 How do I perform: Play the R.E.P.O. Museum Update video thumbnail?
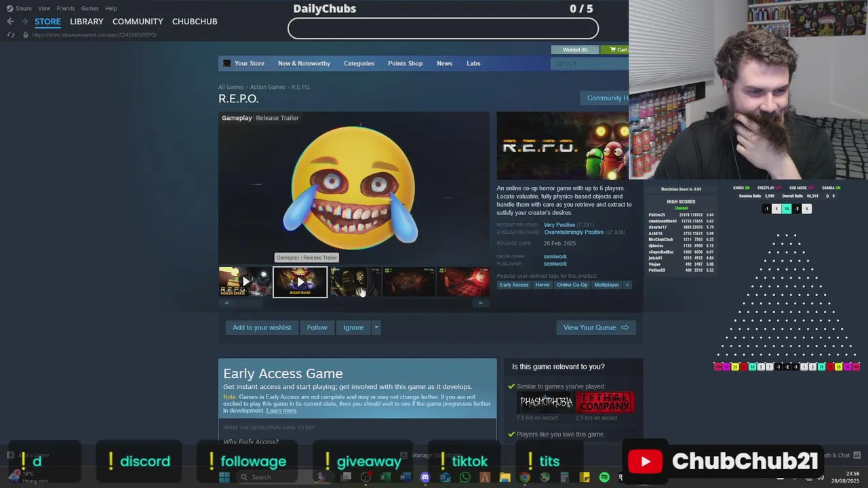[245, 282]
